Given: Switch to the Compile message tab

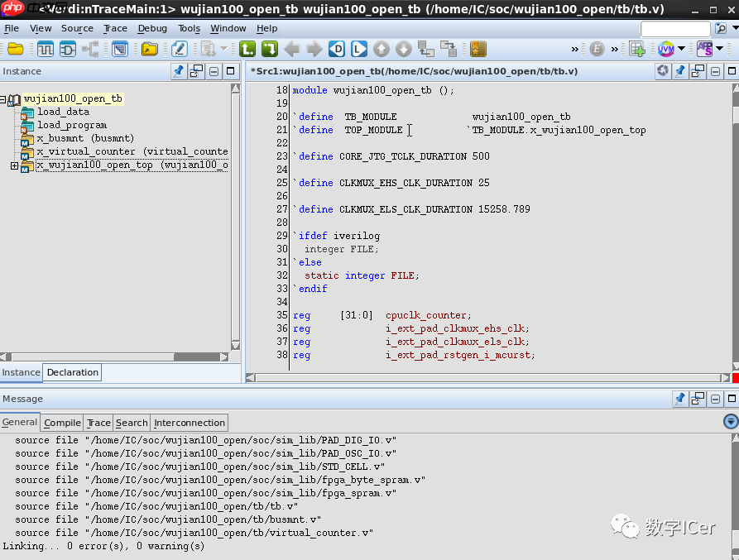Looking at the screenshot, I should coord(62,423).
